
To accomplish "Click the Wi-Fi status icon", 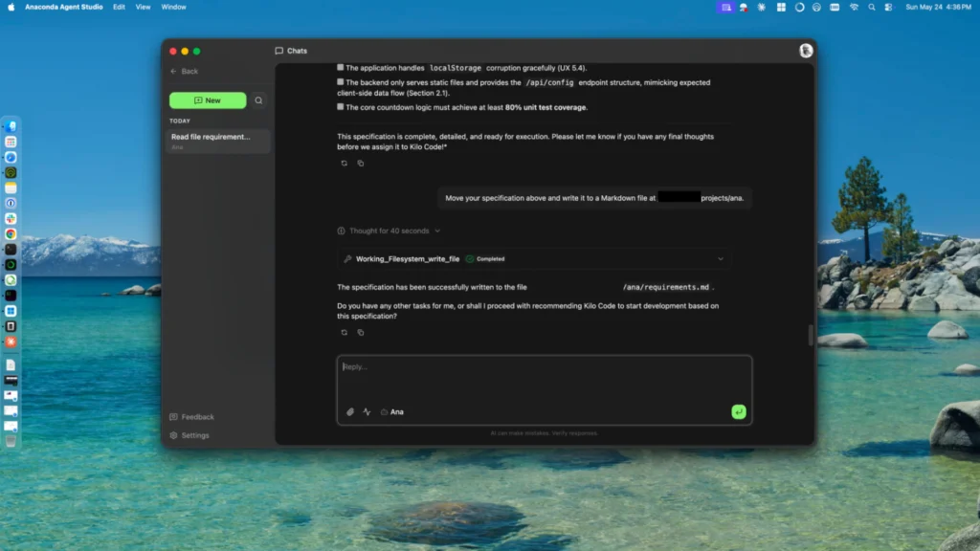I will (854, 7).
